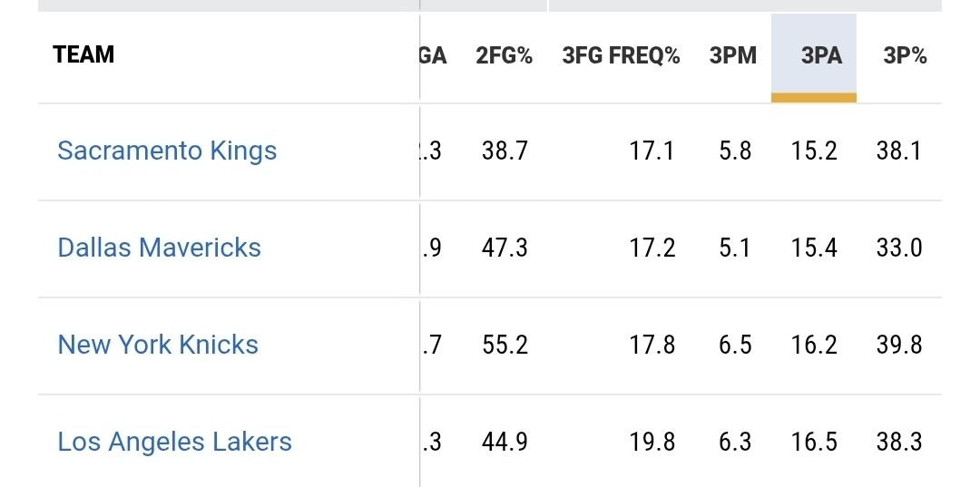Open the Sacramento Kings team link
The width and height of the screenshot is (980, 487).
click(x=167, y=151)
